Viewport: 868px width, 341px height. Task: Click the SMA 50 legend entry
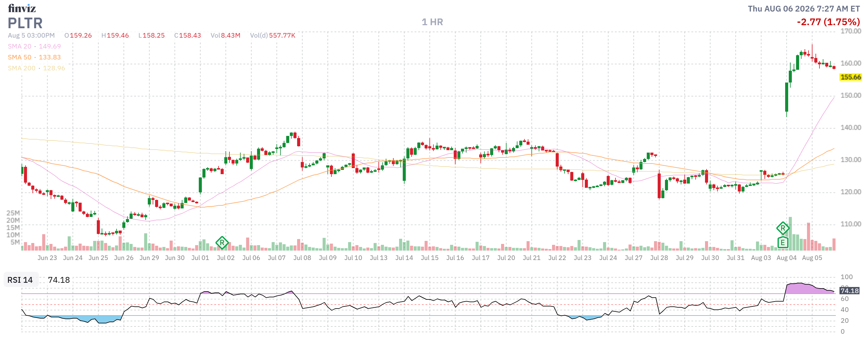tap(34, 57)
